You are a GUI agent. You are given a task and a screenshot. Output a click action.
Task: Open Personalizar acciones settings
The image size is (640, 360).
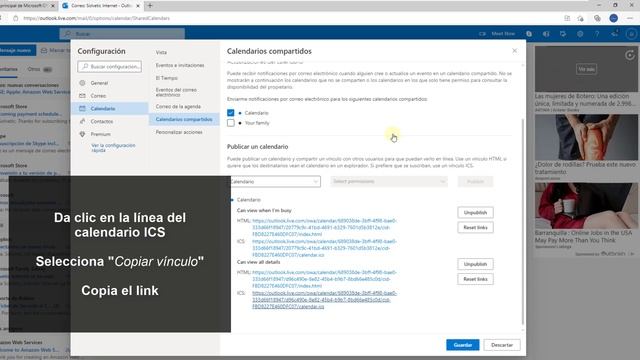click(179, 132)
